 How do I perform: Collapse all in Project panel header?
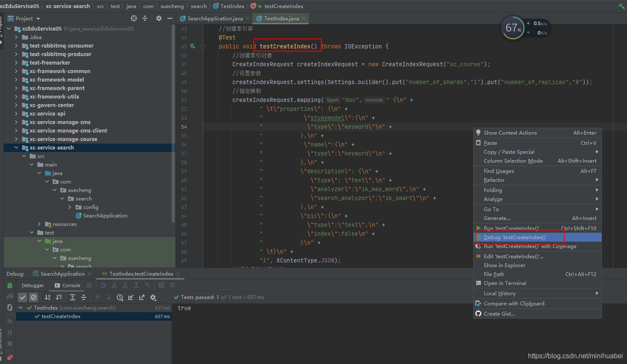pyautogui.click(x=145, y=18)
